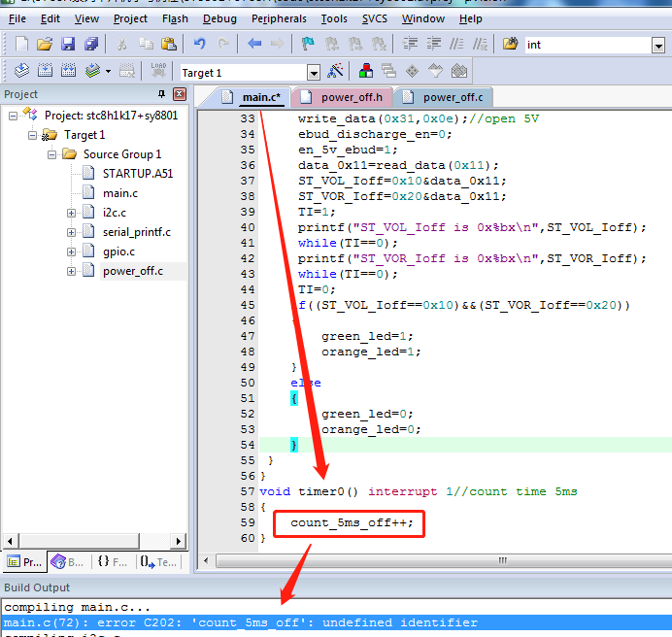The image size is (672, 637).
Task: Collapse the Project stc8h1k17+sy8801 node
Action: pyautogui.click(x=13, y=116)
